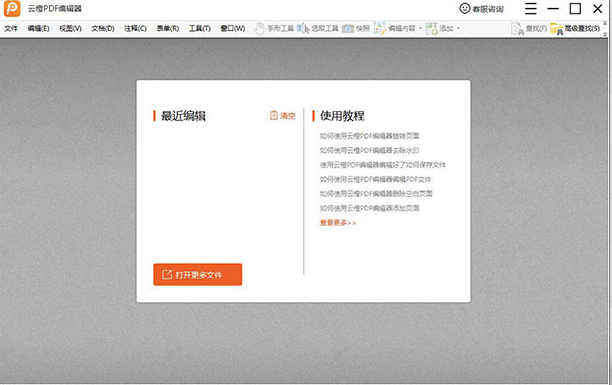Image resolution: width=612 pixels, height=385 pixels.
Task: Expand the 编辑内容 dropdown arrow
Action: click(x=420, y=29)
